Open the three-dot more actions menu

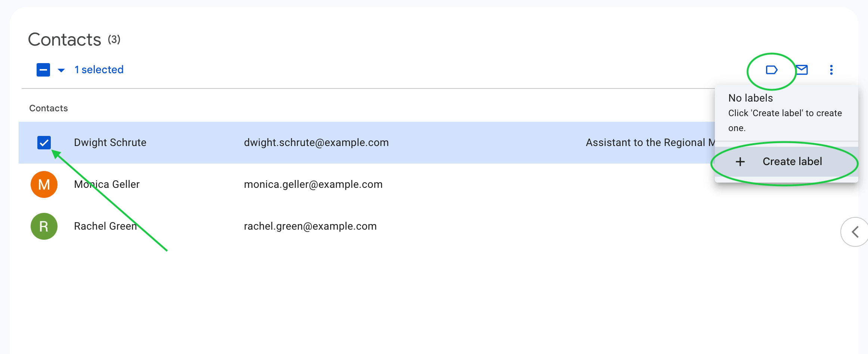(x=831, y=70)
